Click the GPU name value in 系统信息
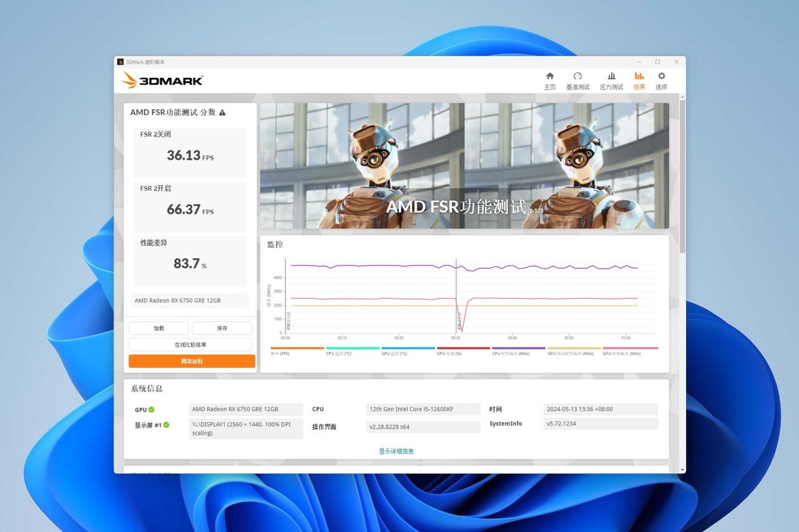This screenshot has width=799, height=532. [246, 409]
